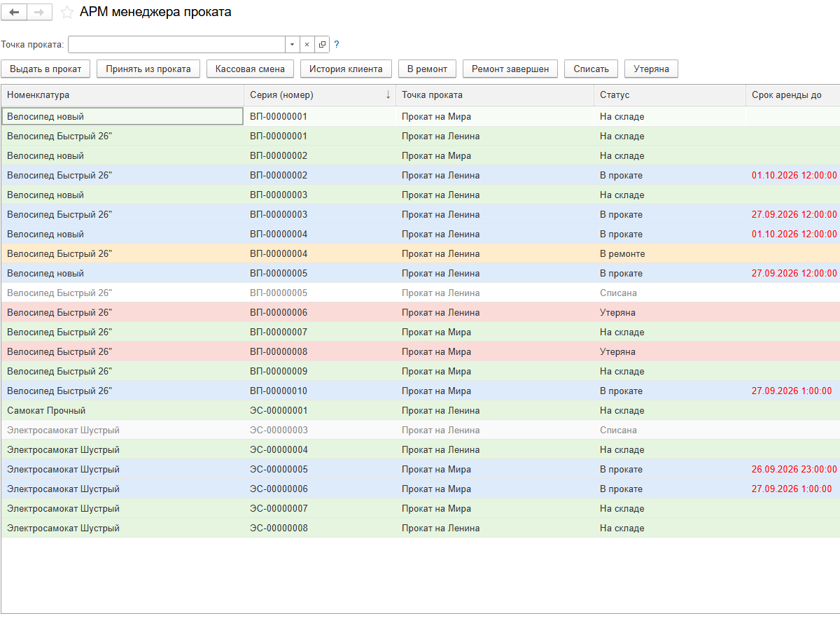
Task: Select the Самокат Прочный row
Action: [x=420, y=410]
